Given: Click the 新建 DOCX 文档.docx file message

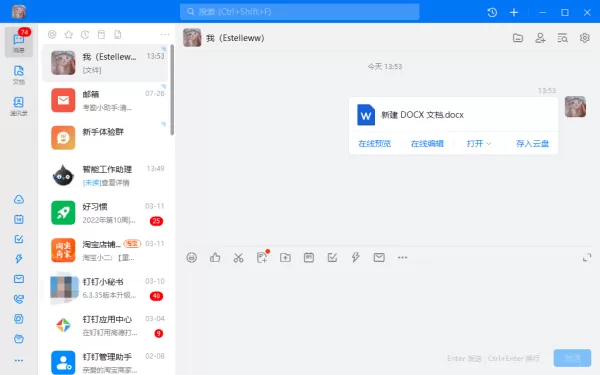Looking at the screenshot, I should 453,115.
